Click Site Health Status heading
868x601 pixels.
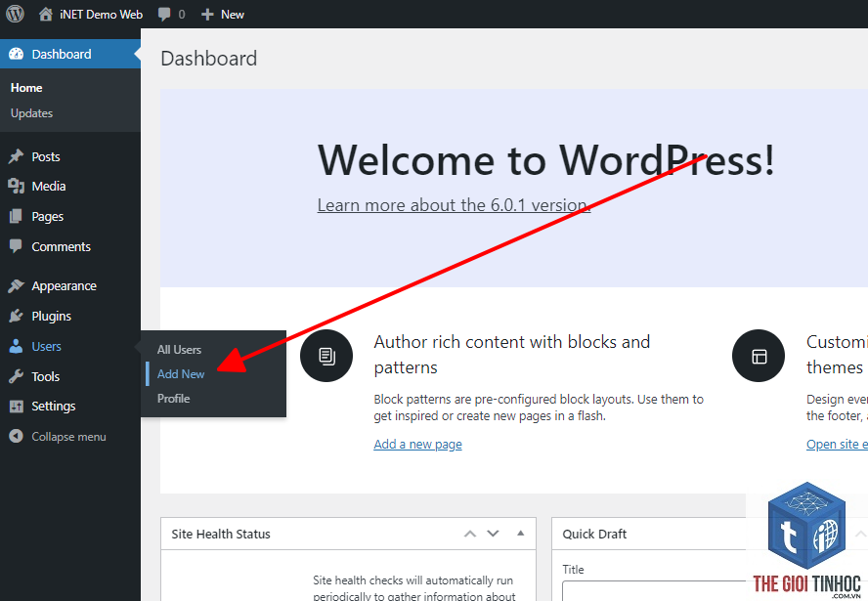(x=221, y=534)
